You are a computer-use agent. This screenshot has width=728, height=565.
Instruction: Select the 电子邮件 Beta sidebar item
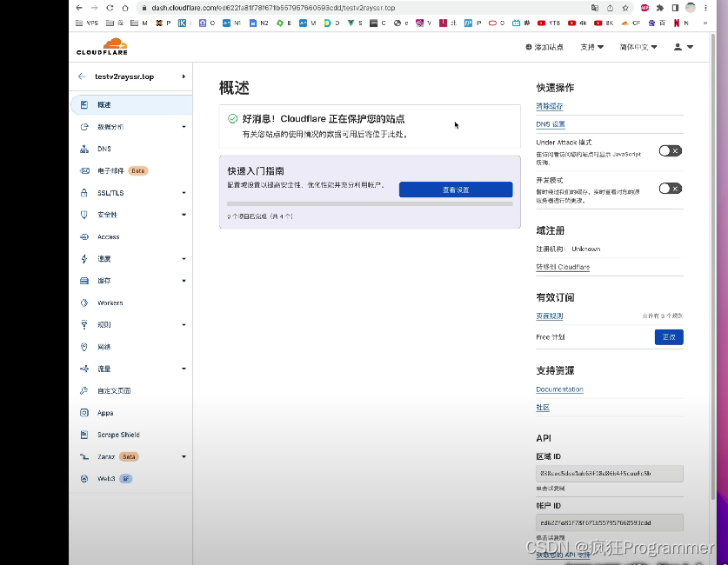coord(113,170)
